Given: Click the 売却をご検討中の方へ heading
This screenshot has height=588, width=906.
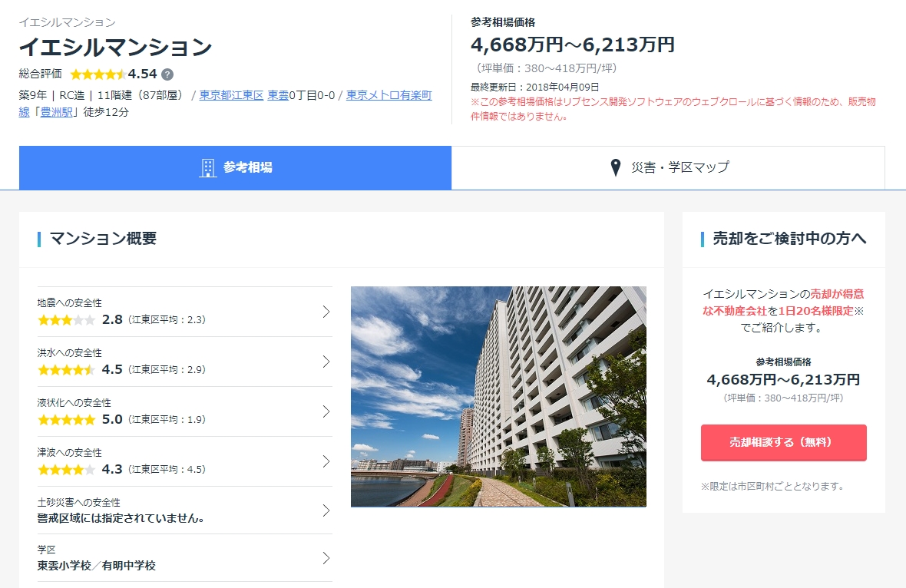Looking at the screenshot, I should [x=789, y=239].
